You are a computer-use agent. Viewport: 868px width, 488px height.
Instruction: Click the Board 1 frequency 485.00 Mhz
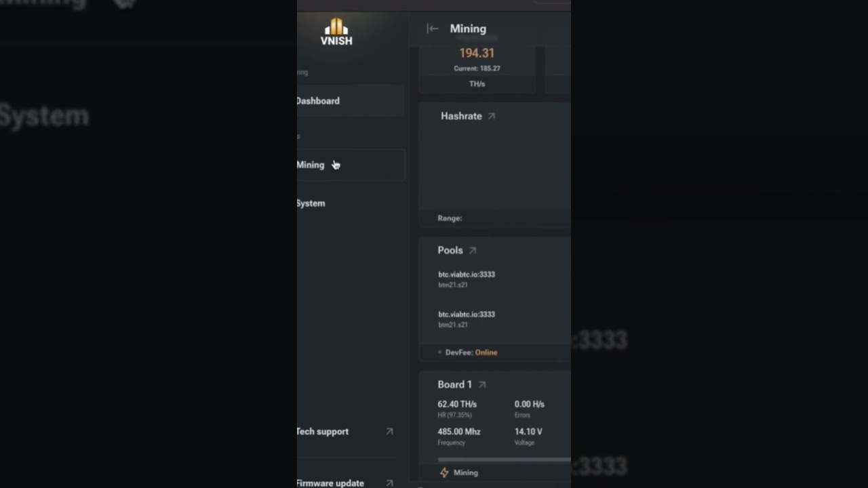[x=459, y=432]
